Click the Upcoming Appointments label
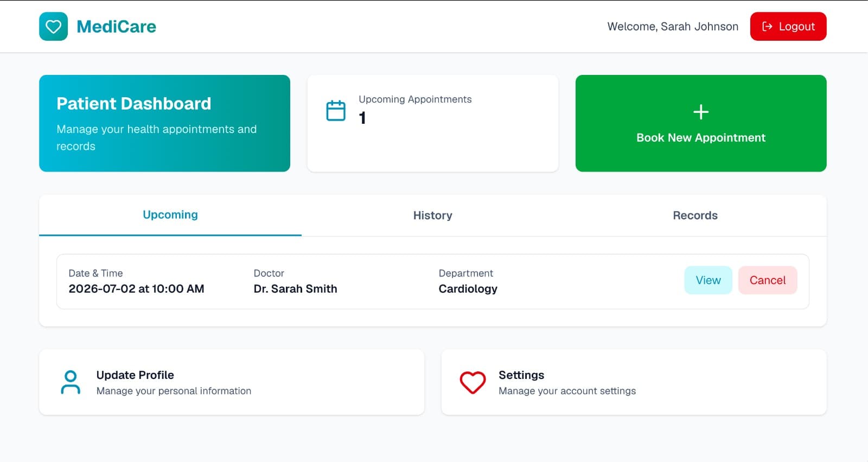This screenshot has width=868, height=462. 415,99
